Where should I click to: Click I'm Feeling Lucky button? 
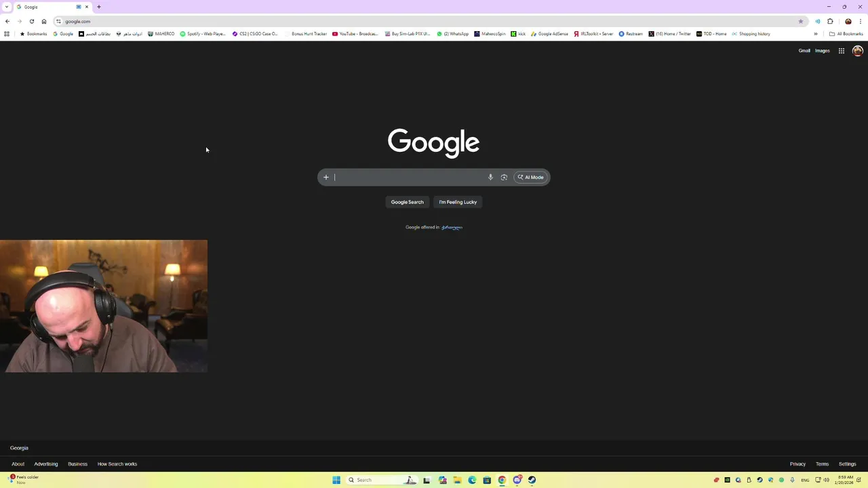coord(458,202)
